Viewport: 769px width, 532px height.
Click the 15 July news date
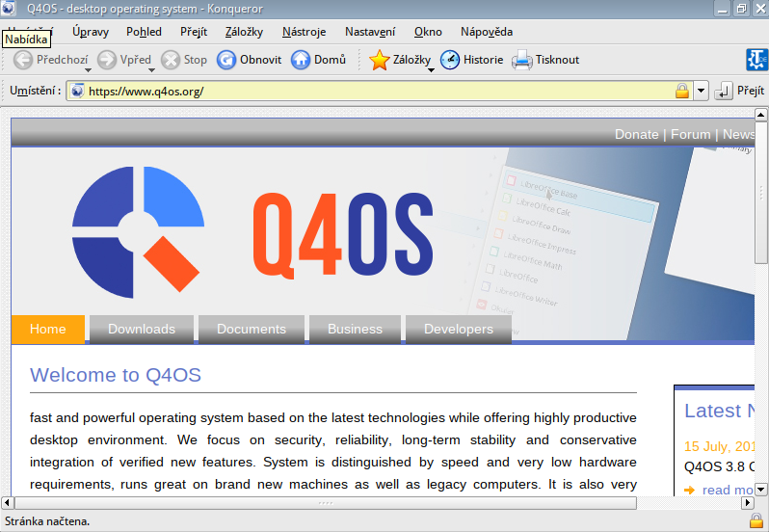click(x=720, y=446)
